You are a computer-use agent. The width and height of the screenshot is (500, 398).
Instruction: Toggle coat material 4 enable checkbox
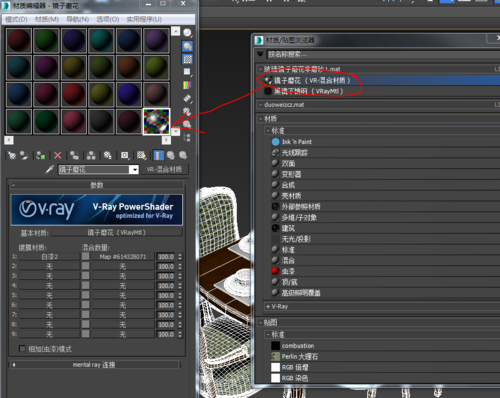86,285
